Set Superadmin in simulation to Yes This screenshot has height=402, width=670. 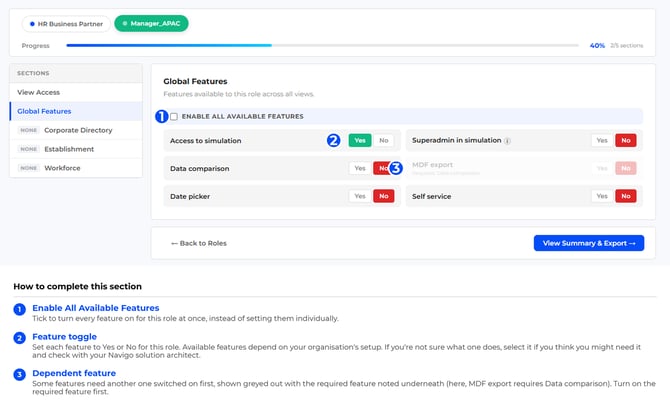tap(602, 141)
